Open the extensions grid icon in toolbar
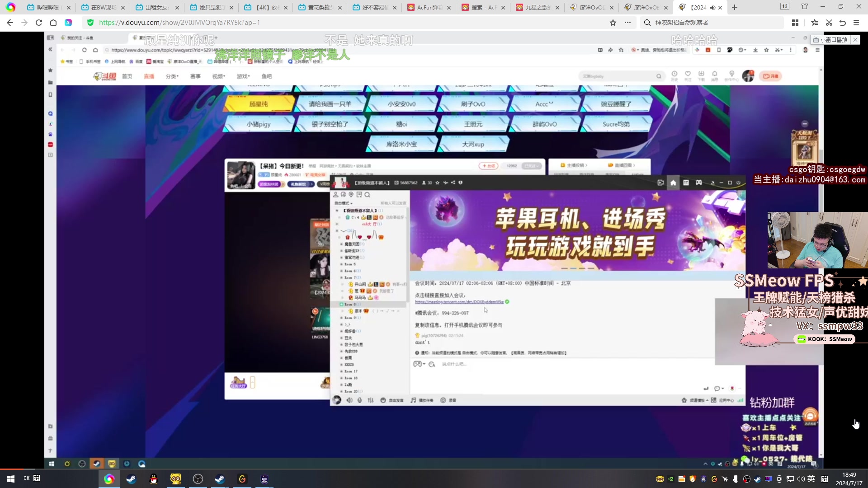The image size is (868, 488). (x=795, y=23)
